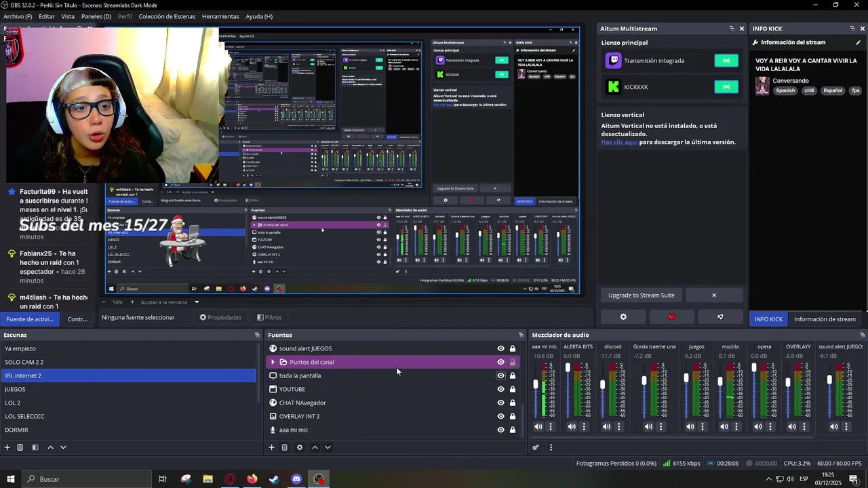Pop out the Fuentes dock

(x=521, y=335)
